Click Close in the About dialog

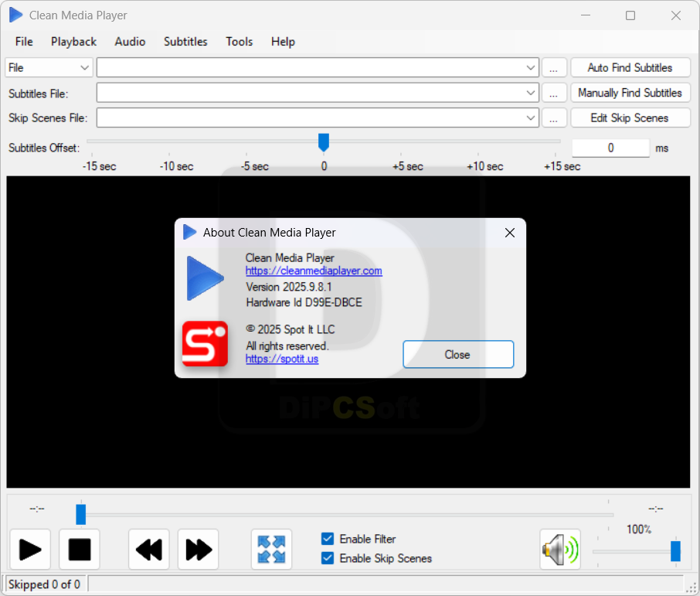point(458,354)
